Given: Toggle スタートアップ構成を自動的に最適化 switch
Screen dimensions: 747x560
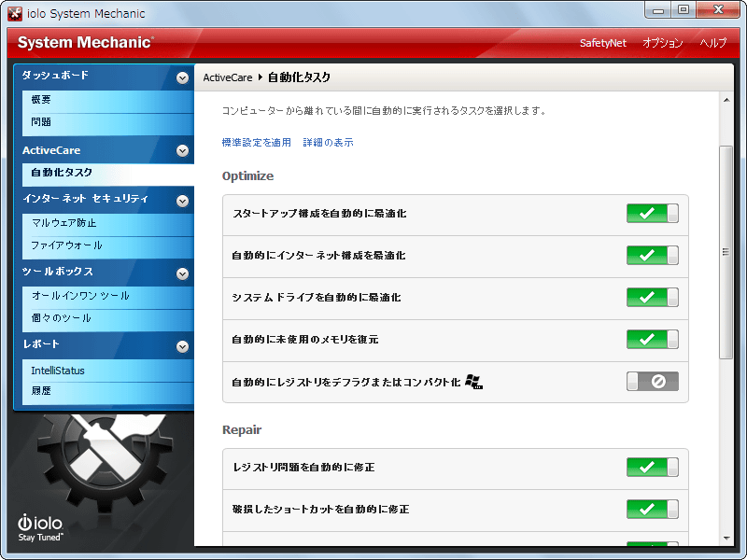Looking at the screenshot, I should coord(652,214).
